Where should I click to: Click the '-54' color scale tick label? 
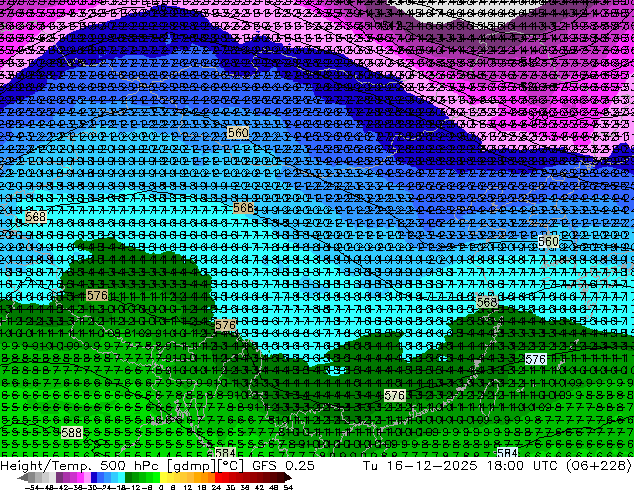coord(32,488)
